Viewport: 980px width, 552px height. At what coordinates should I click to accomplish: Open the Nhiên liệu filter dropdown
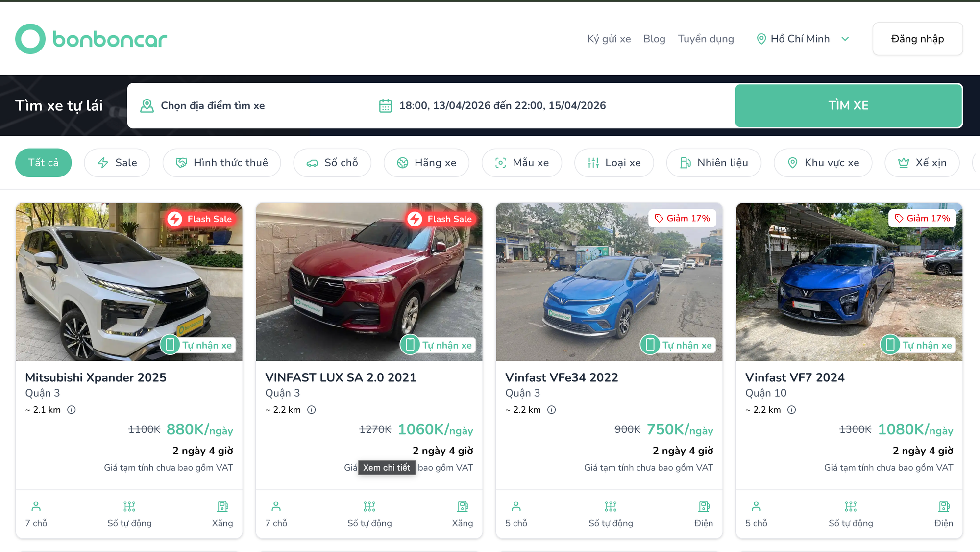[x=713, y=163]
